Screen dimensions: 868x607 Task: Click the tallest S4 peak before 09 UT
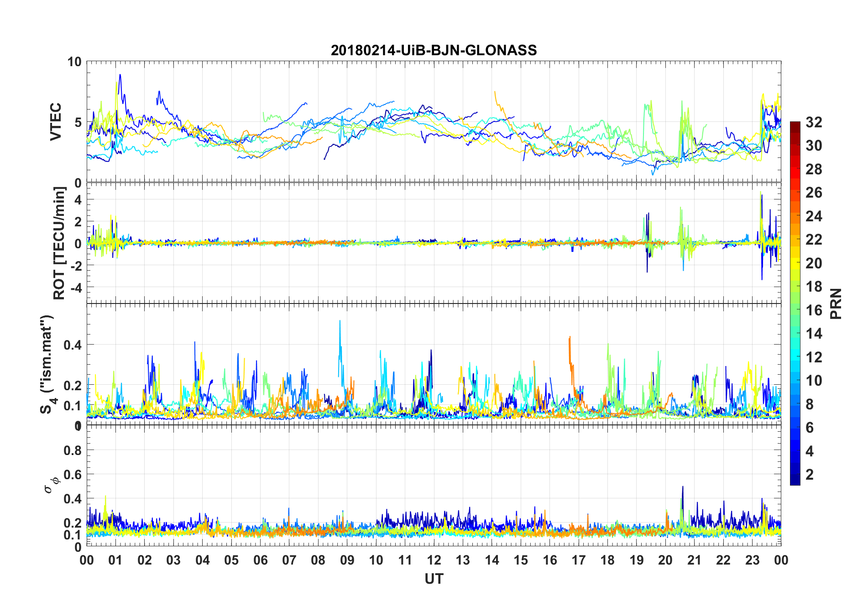click(340, 321)
